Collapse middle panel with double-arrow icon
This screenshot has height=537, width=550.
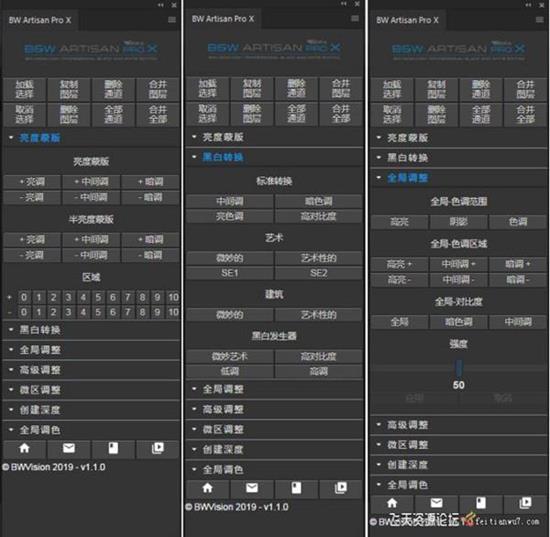(343, 4)
